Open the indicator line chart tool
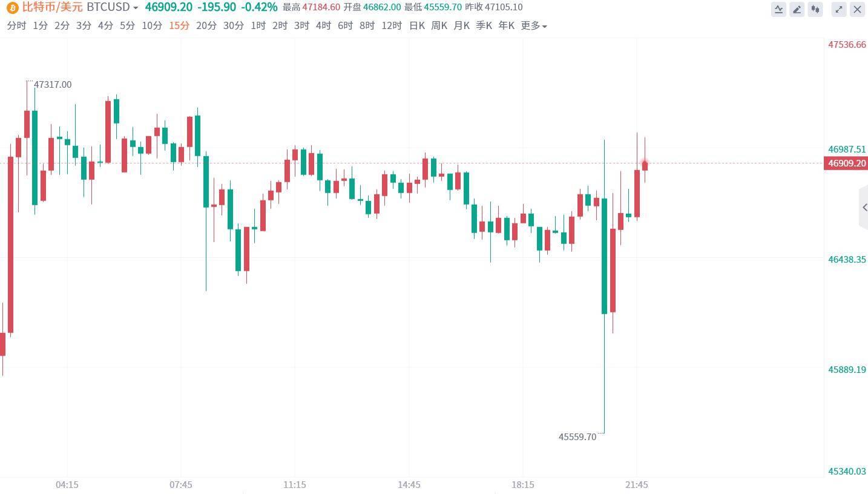The width and height of the screenshot is (868, 494). pos(778,9)
